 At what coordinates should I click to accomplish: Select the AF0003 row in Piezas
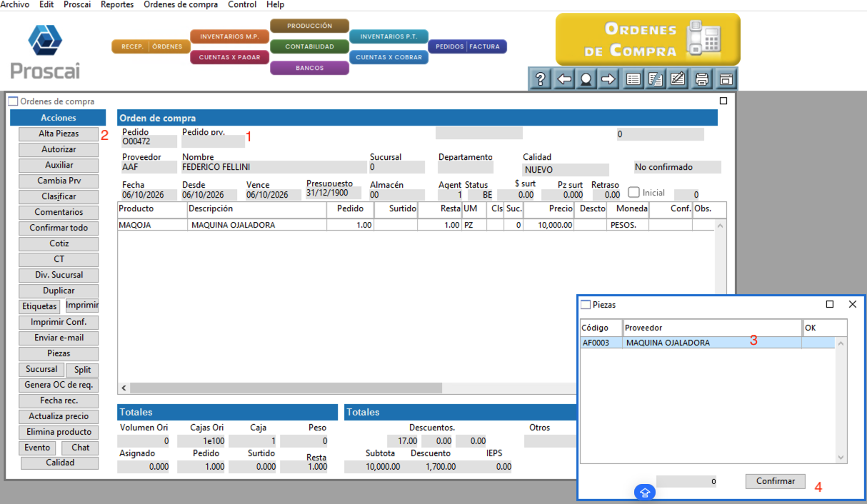(707, 343)
